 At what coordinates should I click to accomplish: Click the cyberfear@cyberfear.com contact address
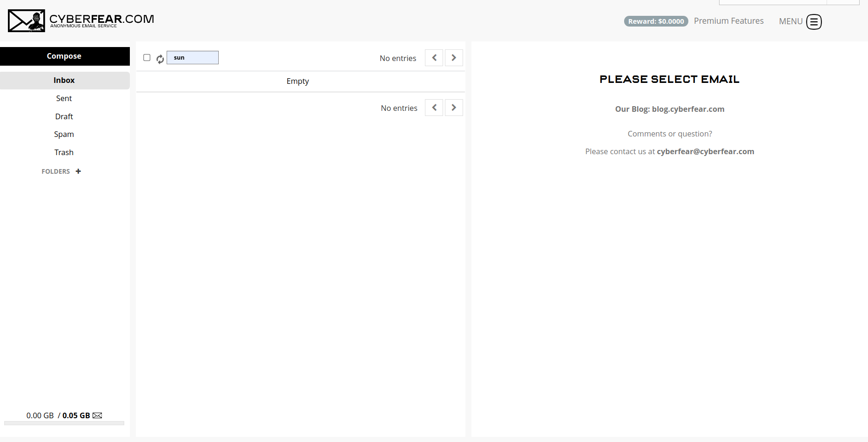click(x=706, y=151)
